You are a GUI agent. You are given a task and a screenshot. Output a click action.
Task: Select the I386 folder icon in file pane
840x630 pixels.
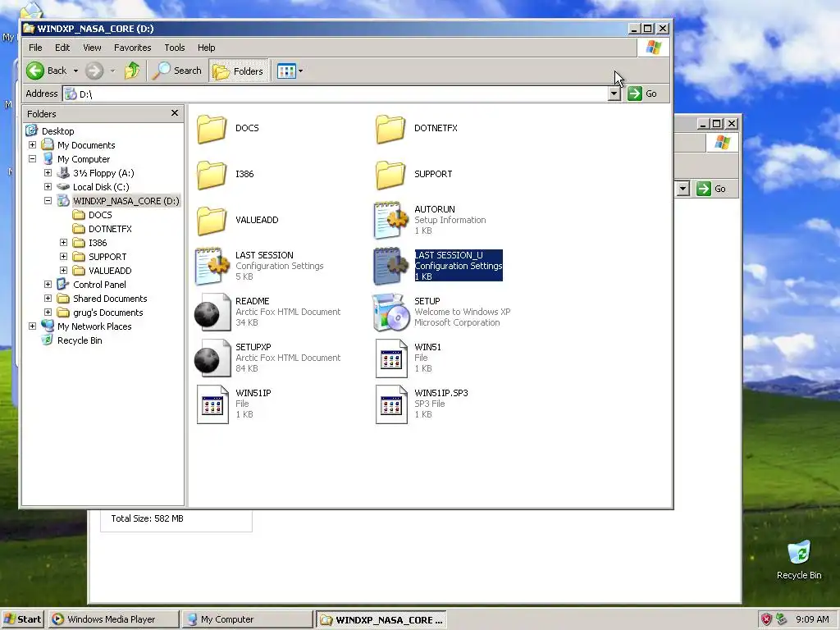[212, 175]
